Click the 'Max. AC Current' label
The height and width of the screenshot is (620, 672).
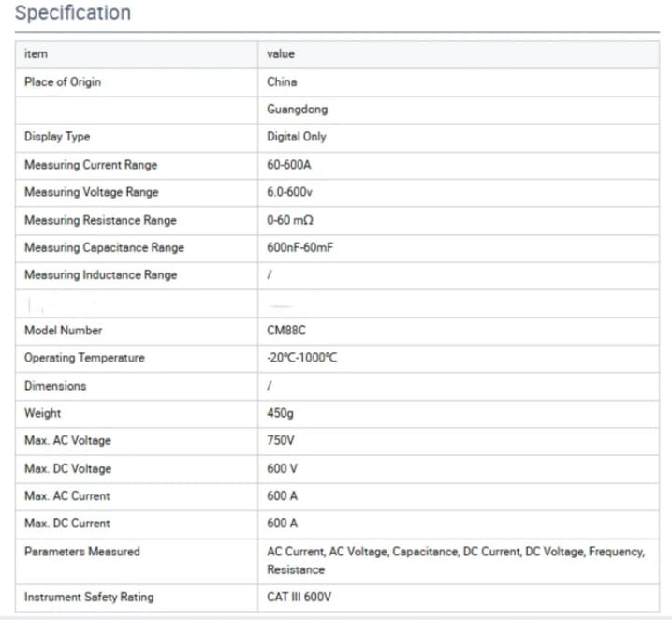pyautogui.click(x=67, y=496)
